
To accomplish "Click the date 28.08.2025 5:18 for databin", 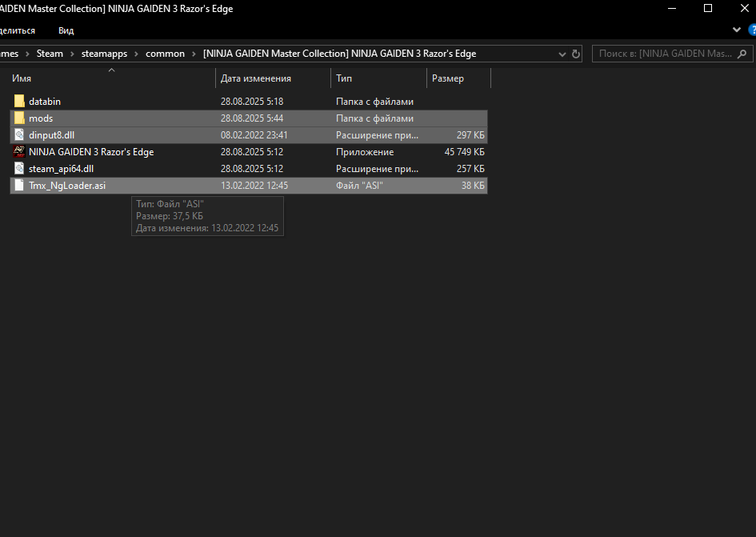I will (252, 102).
